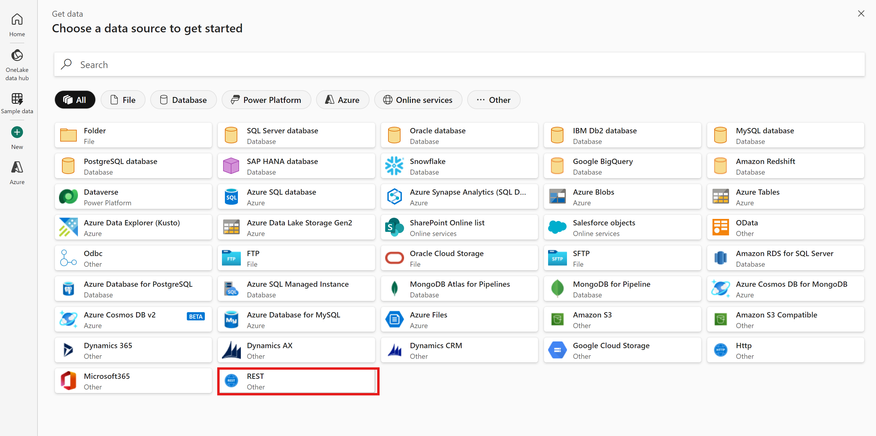Click the MongoDB Atlas for Pipelines leaf icon
The image size is (876, 436).
[394, 288]
